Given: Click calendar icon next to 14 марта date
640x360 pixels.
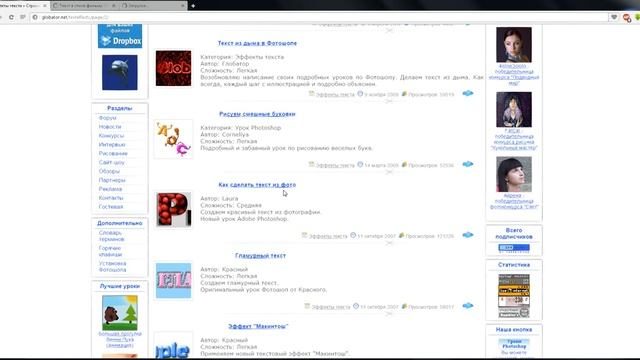Looking at the screenshot, I should point(360,164).
